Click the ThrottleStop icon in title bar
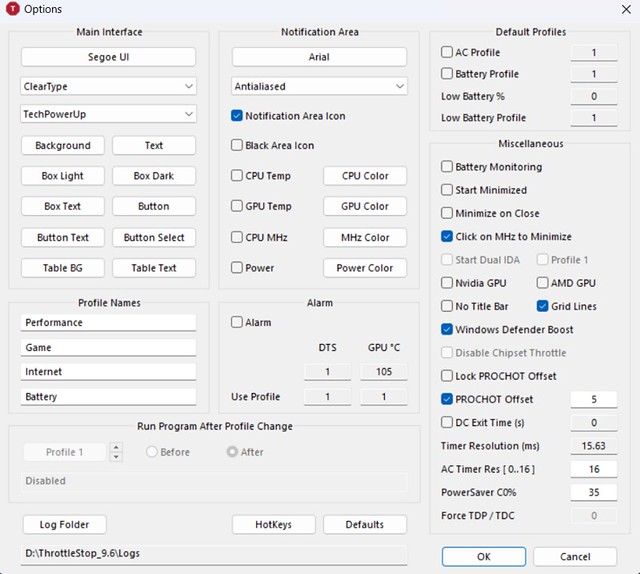The height and width of the screenshot is (574, 640). (x=13, y=9)
